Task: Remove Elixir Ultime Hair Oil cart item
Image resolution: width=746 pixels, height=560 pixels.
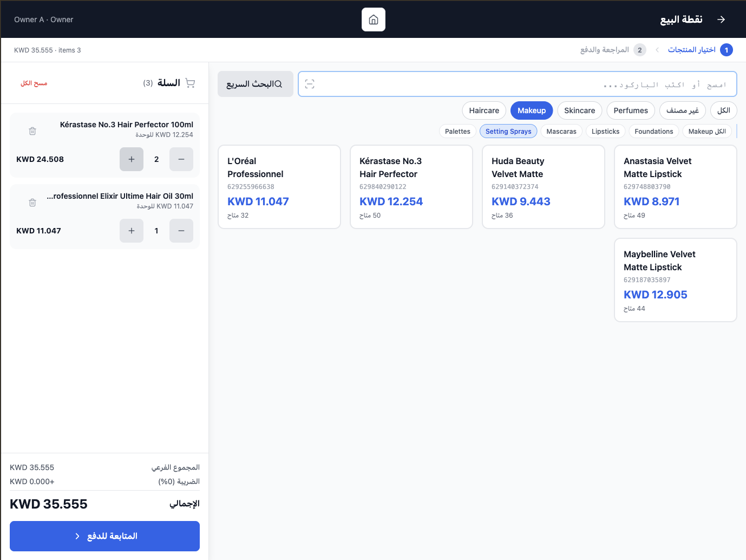Action: (x=32, y=203)
